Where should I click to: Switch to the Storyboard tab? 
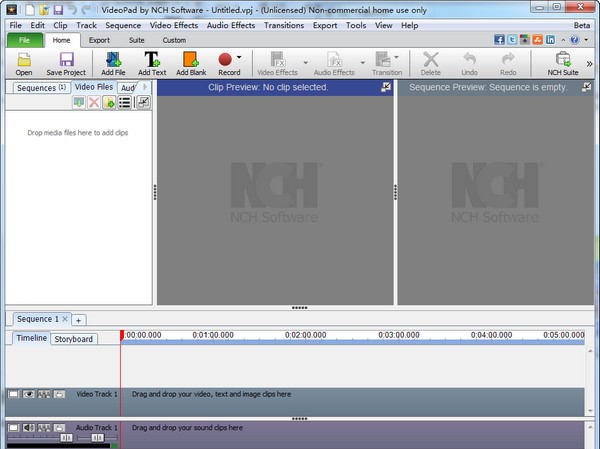[x=73, y=339]
